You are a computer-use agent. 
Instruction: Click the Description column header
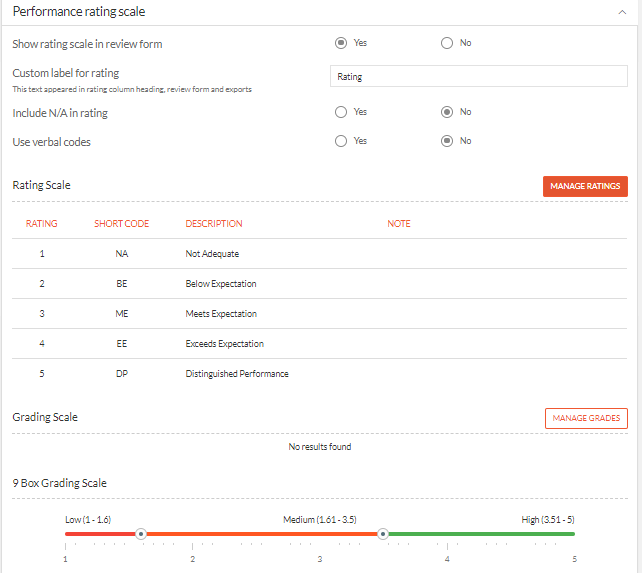click(214, 224)
